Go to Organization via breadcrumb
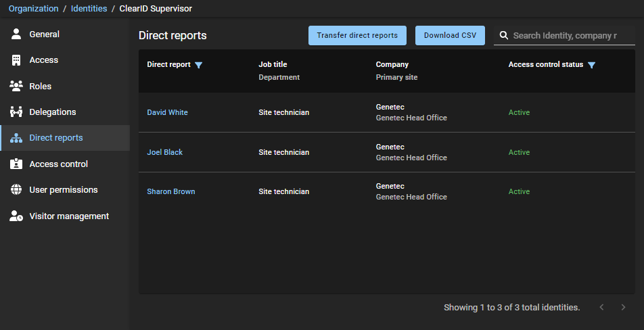 point(33,9)
